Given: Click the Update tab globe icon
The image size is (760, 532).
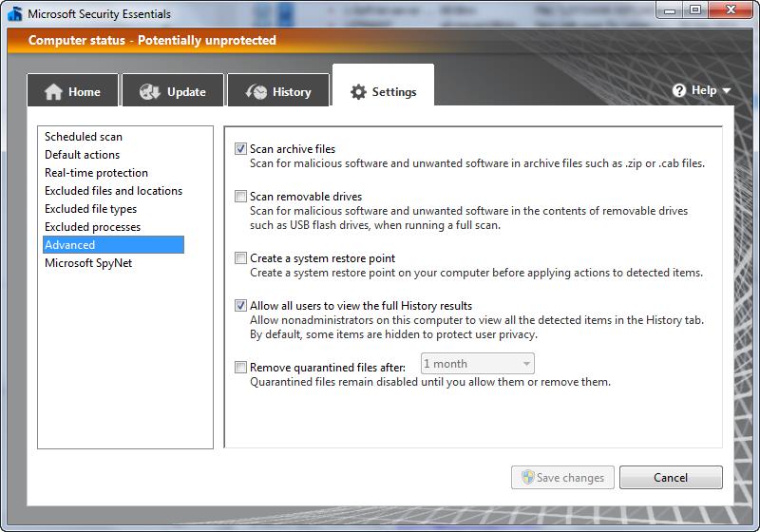Looking at the screenshot, I should tap(150, 91).
